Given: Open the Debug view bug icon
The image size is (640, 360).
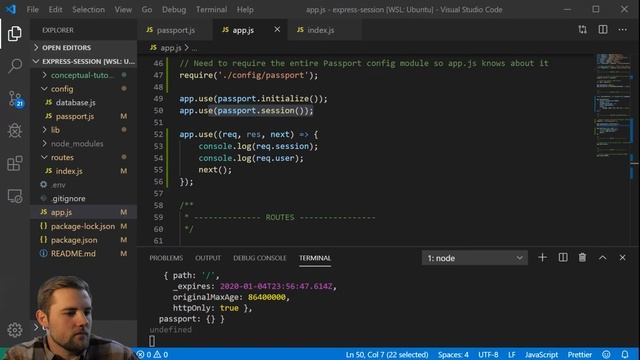Looking at the screenshot, I should (15, 131).
